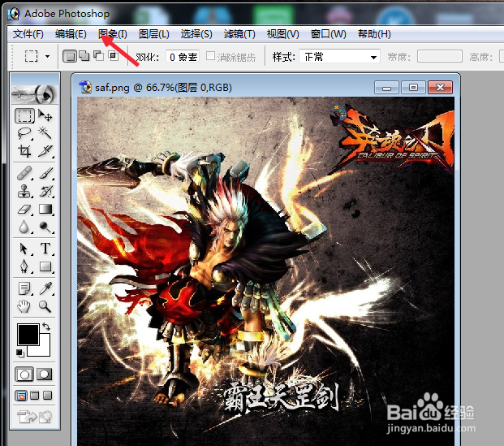Click the Adobe Online feather image
This screenshot has height=446, width=504.
35,94
